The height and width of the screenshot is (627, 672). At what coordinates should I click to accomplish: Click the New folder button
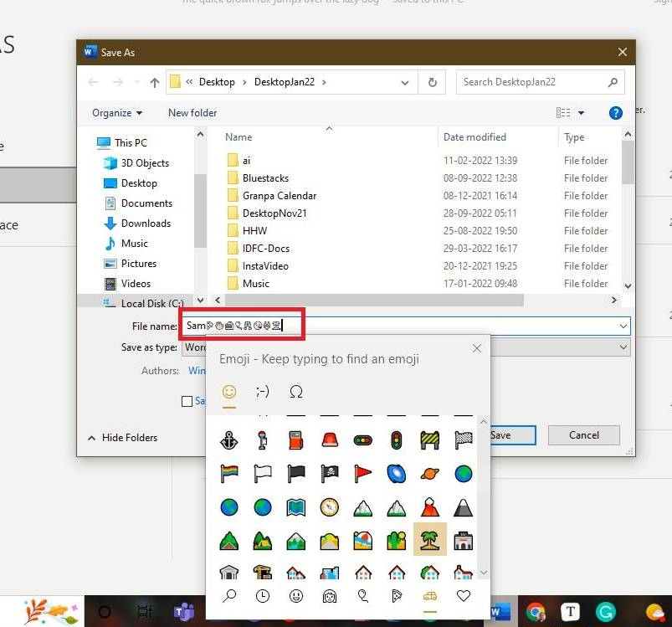coord(192,113)
